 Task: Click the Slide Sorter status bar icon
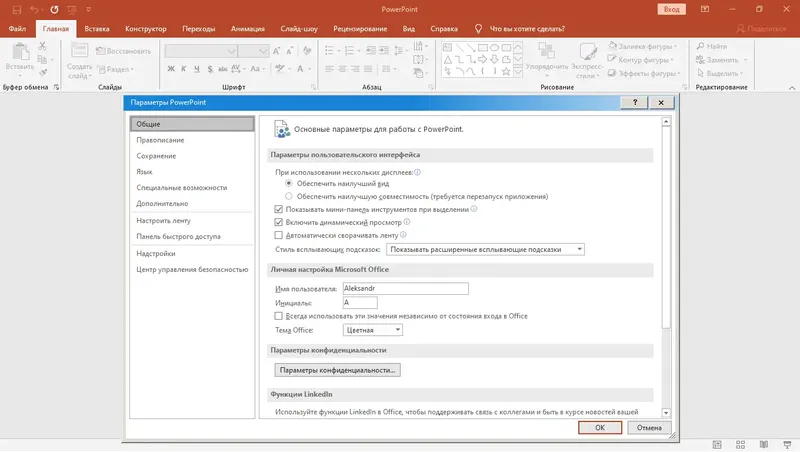[740, 445]
